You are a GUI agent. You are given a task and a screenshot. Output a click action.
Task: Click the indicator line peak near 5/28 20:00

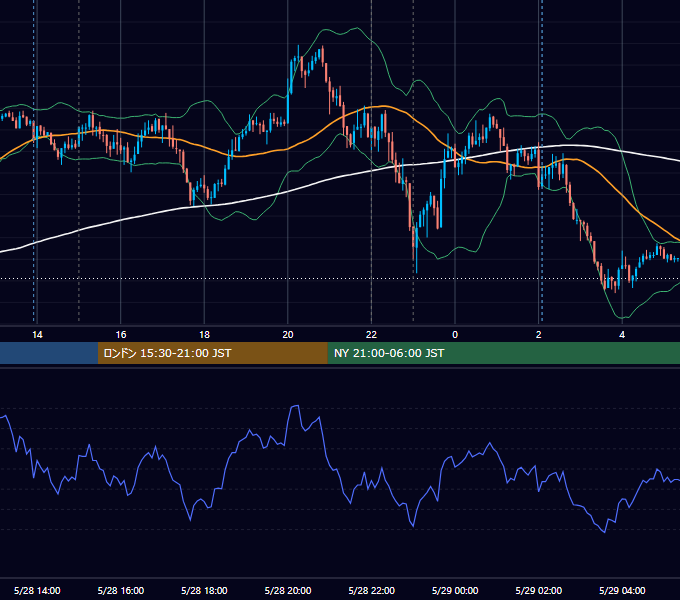coord(295,406)
